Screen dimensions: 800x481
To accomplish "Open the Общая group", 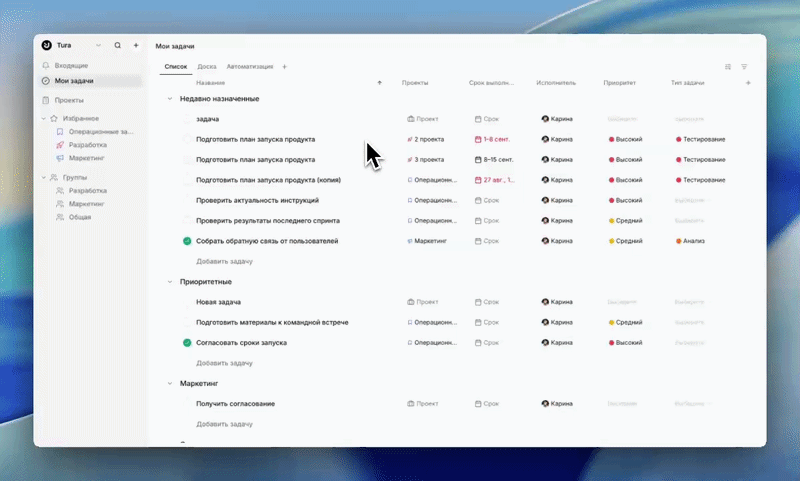I will pos(80,217).
